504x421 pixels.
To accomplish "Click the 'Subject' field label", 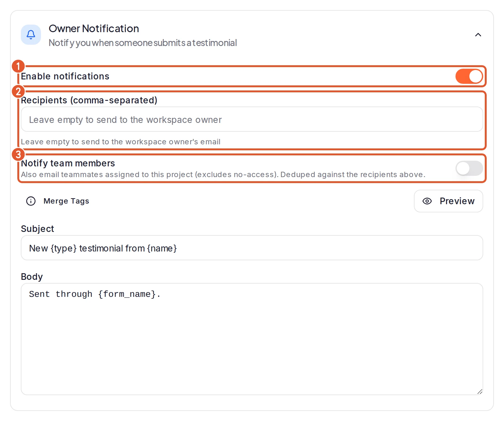I will (x=37, y=229).
